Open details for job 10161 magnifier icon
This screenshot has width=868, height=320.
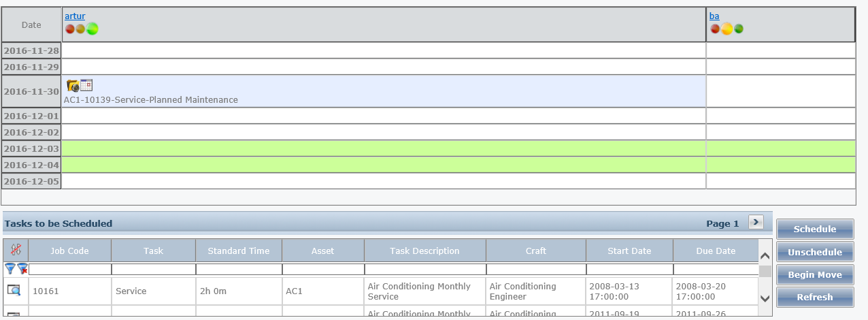(14, 291)
